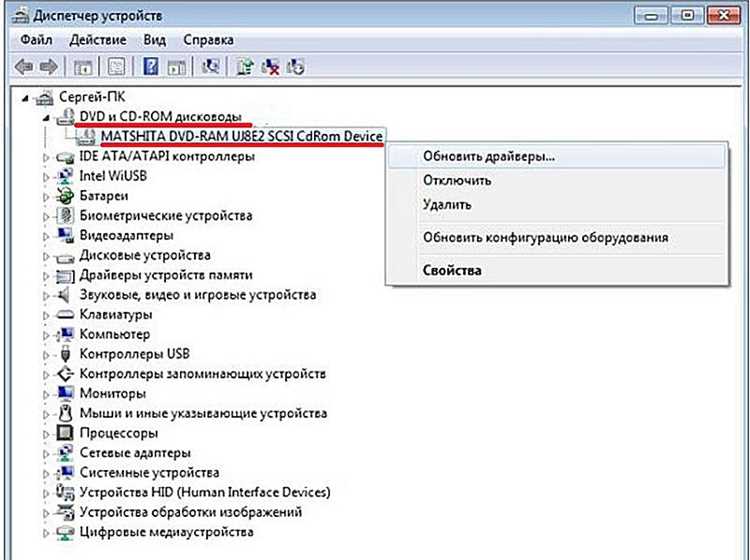Choose Удалить in the context menu

[557, 205]
